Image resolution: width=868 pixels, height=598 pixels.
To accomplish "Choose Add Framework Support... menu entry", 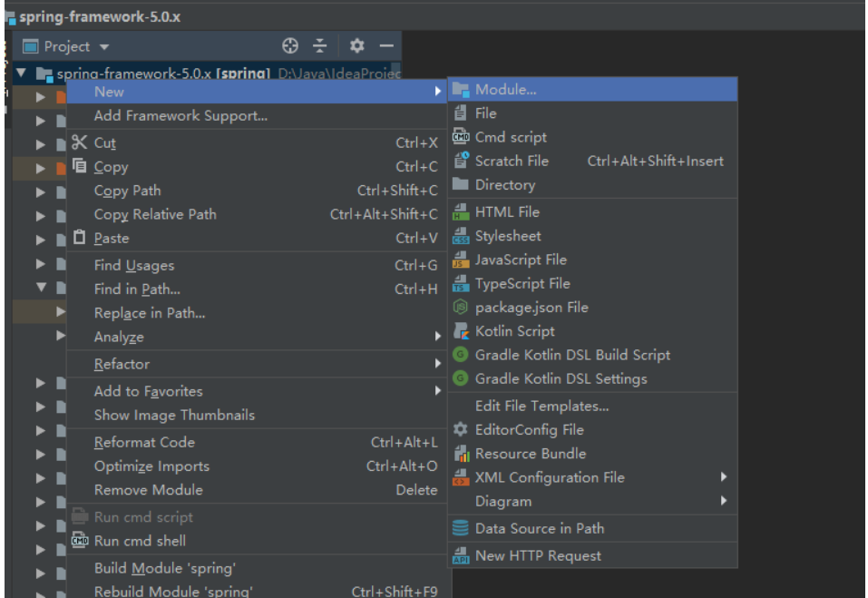I will pos(180,116).
